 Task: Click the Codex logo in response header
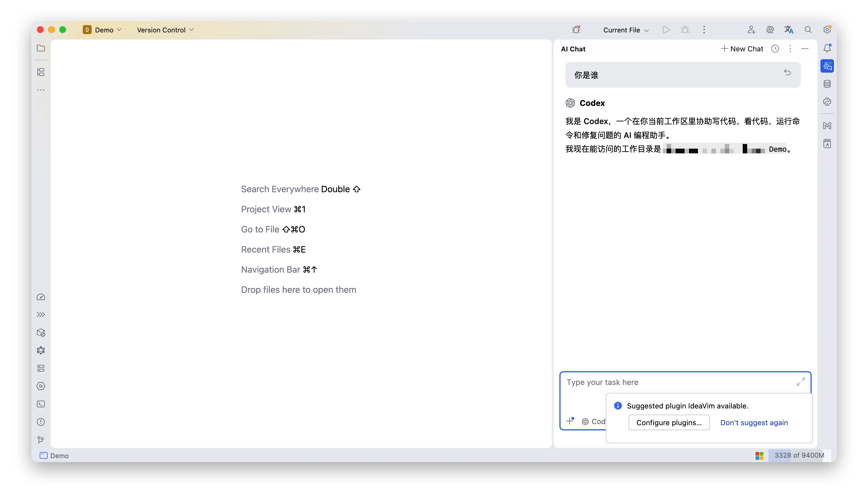coord(570,103)
